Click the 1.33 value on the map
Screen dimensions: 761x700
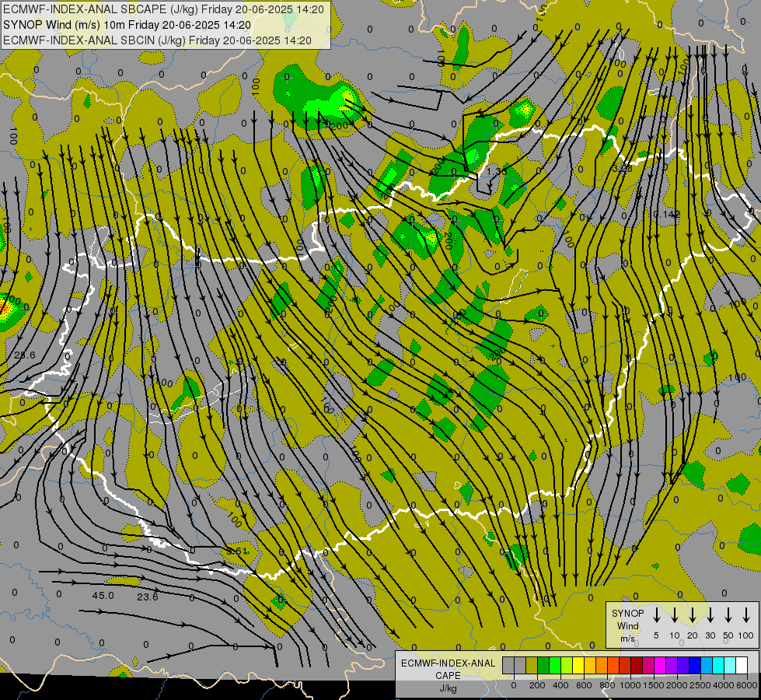(x=497, y=171)
